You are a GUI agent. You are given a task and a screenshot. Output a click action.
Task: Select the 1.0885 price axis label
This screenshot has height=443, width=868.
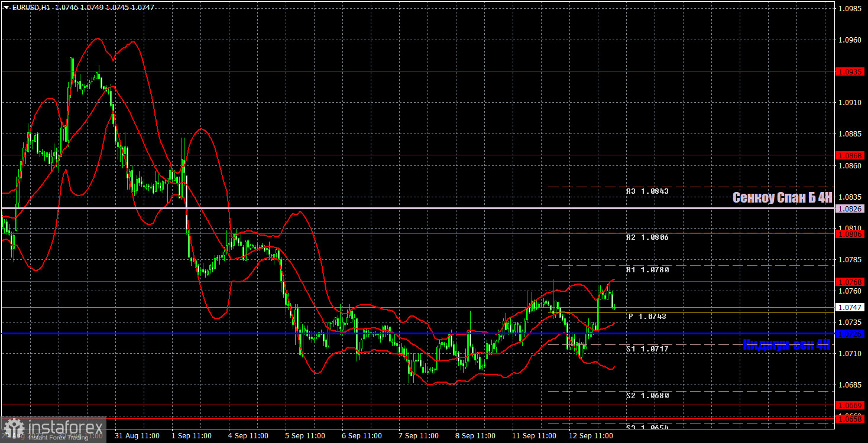pyautogui.click(x=851, y=134)
